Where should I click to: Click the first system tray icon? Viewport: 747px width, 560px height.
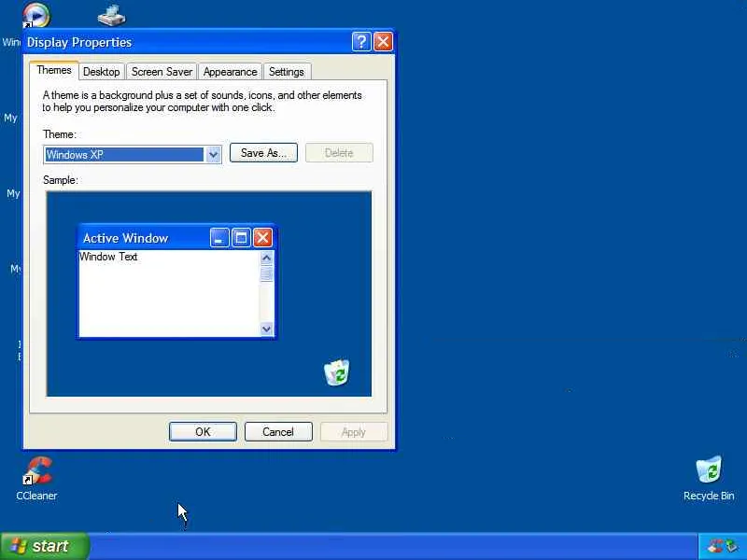pos(714,546)
